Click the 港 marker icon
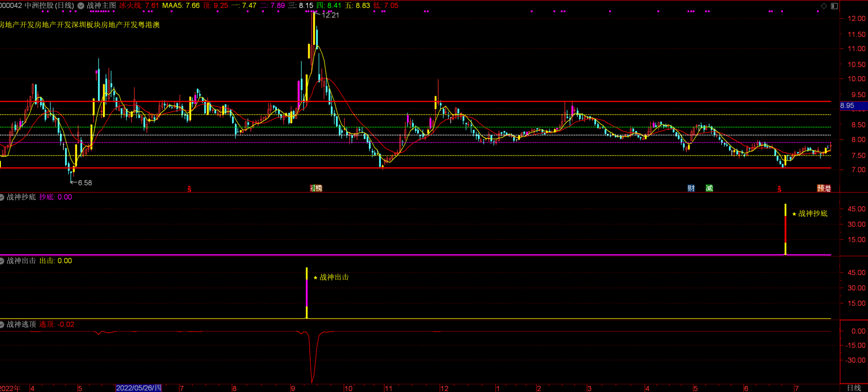The height and width of the screenshot is (392, 868). 828,188
